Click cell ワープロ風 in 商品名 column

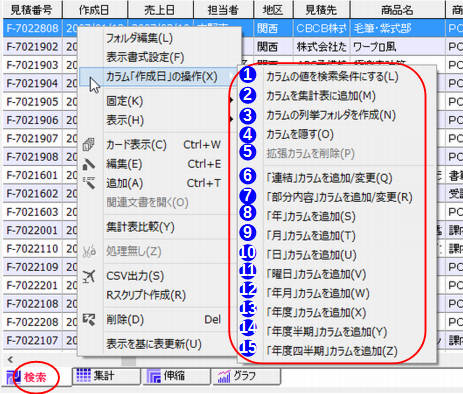[398, 47]
